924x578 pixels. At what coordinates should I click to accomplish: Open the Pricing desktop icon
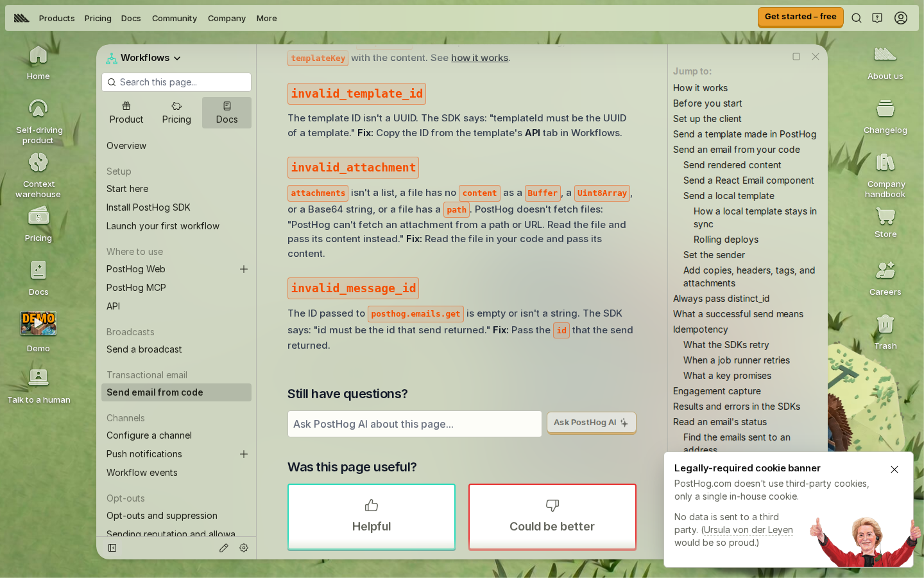tap(38, 224)
